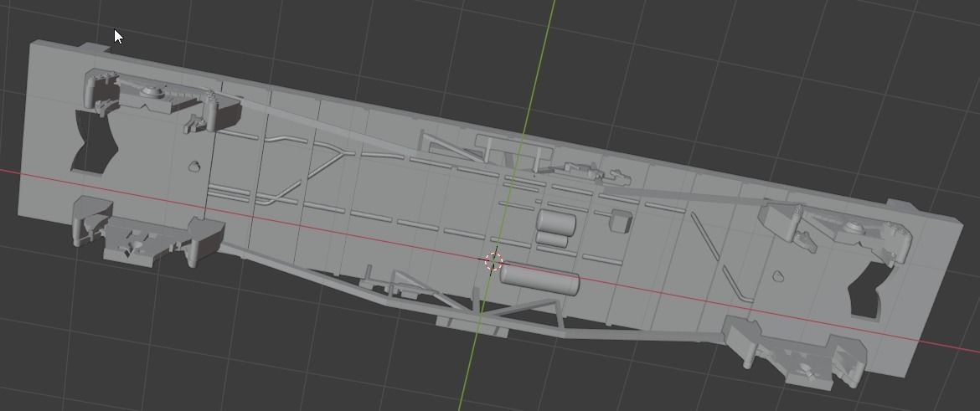Select the long cylindrical tank beside the 3D cursor
The image size is (980, 411).
[539, 280]
